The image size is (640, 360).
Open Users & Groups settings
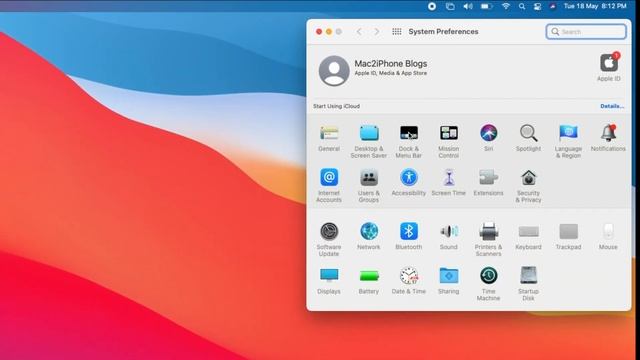pos(369,185)
